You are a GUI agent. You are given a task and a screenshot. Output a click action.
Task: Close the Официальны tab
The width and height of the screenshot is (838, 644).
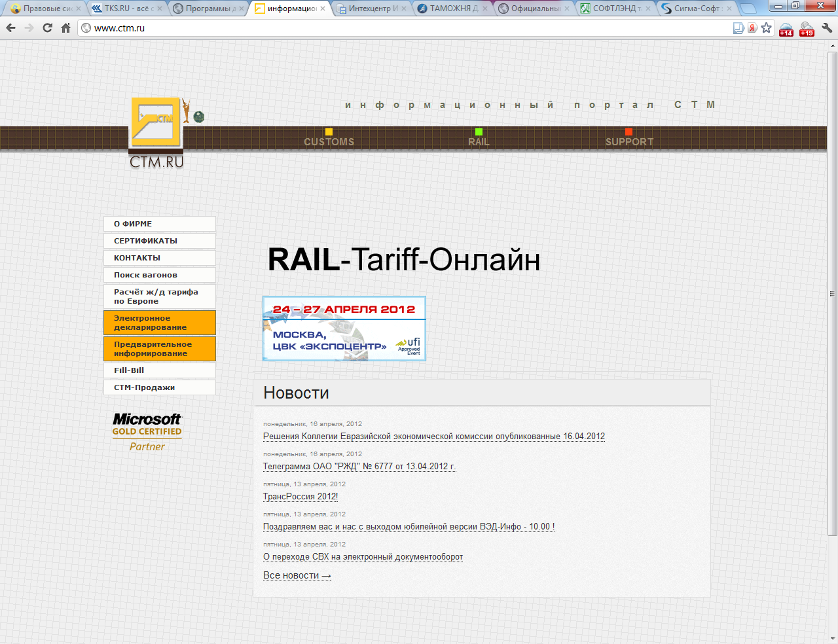(x=567, y=9)
